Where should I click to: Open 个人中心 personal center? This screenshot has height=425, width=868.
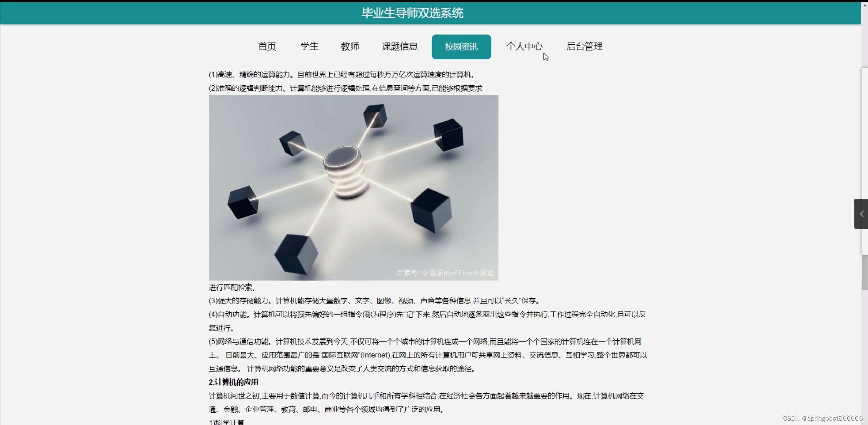coord(524,47)
